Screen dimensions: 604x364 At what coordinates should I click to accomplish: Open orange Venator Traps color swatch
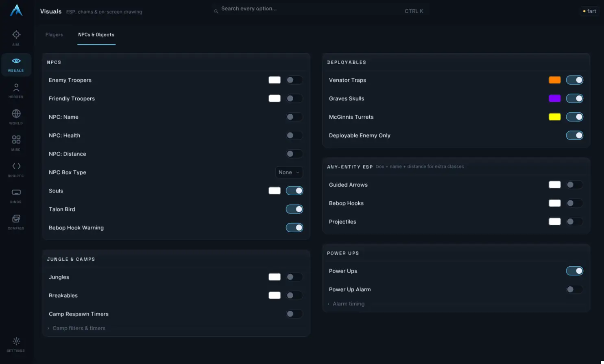tap(555, 80)
